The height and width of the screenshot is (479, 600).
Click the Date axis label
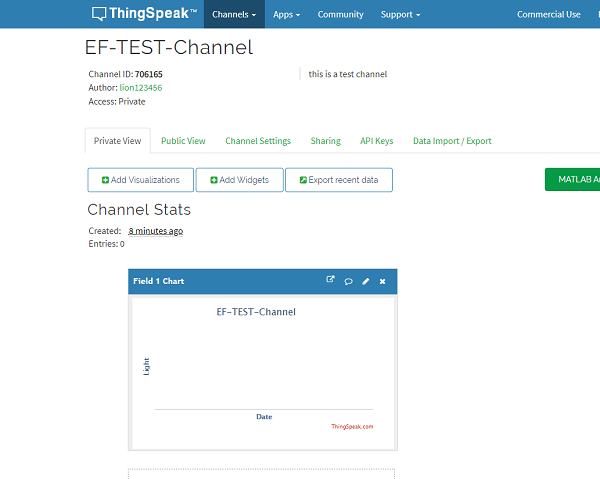click(x=264, y=417)
